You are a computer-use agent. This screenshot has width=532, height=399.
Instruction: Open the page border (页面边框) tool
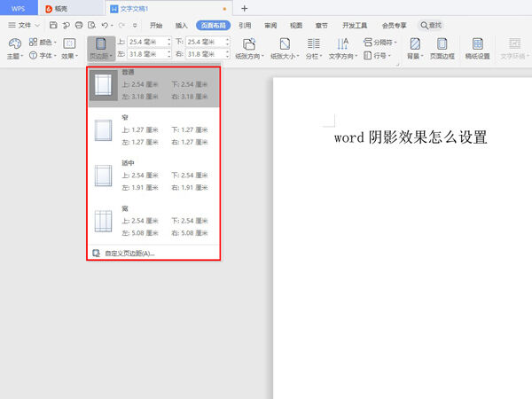point(441,43)
